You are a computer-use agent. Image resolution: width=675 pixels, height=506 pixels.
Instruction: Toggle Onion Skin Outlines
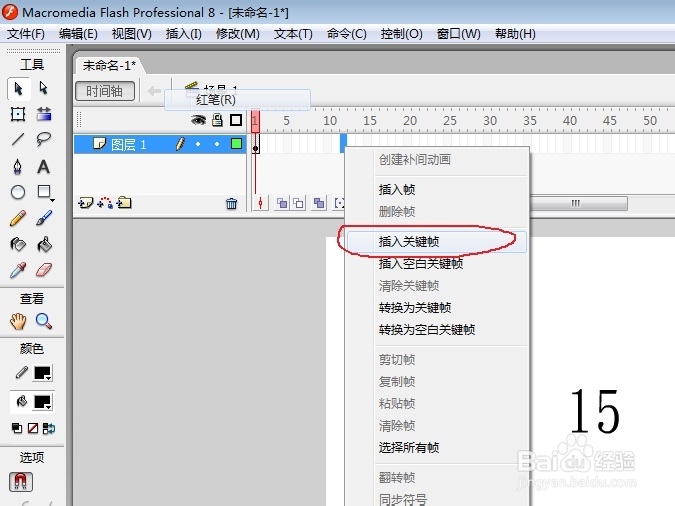pos(299,203)
